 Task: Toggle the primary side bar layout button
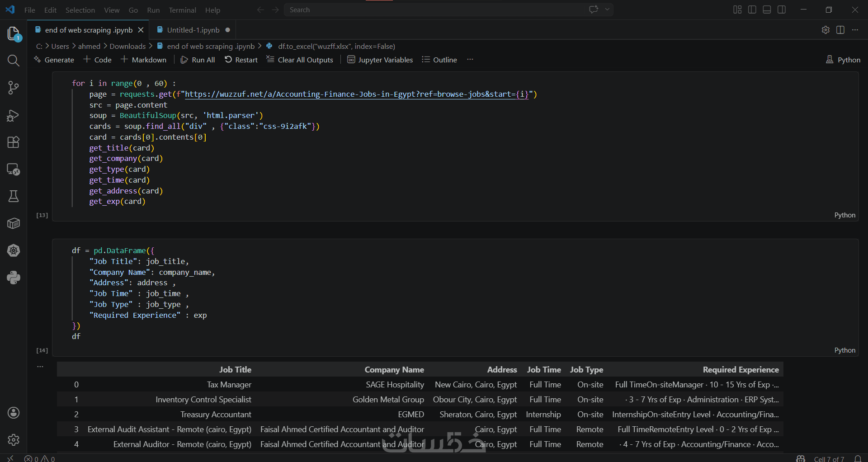pyautogui.click(x=752, y=10)
